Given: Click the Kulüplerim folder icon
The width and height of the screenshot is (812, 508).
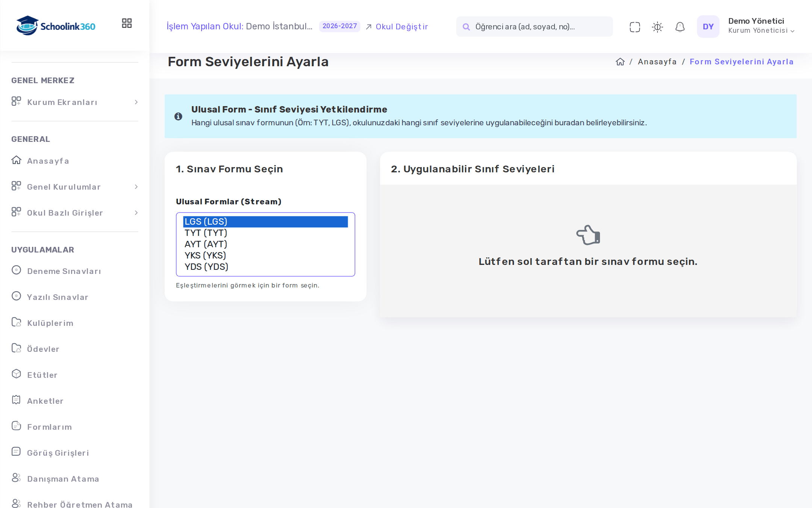Looking at the screenshot, I should (16, 322).
